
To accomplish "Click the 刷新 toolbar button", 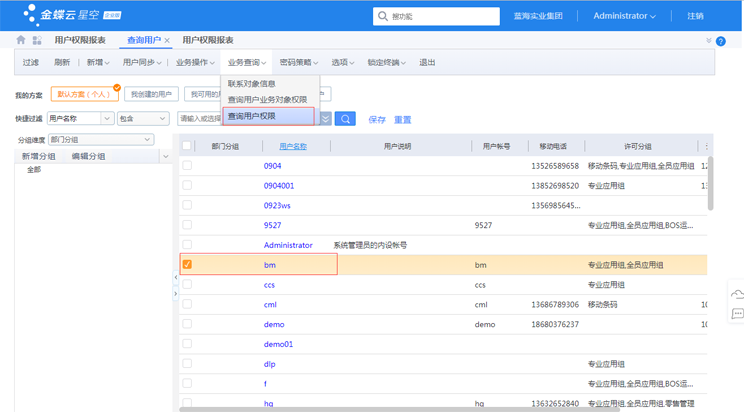I will (62, 62).
